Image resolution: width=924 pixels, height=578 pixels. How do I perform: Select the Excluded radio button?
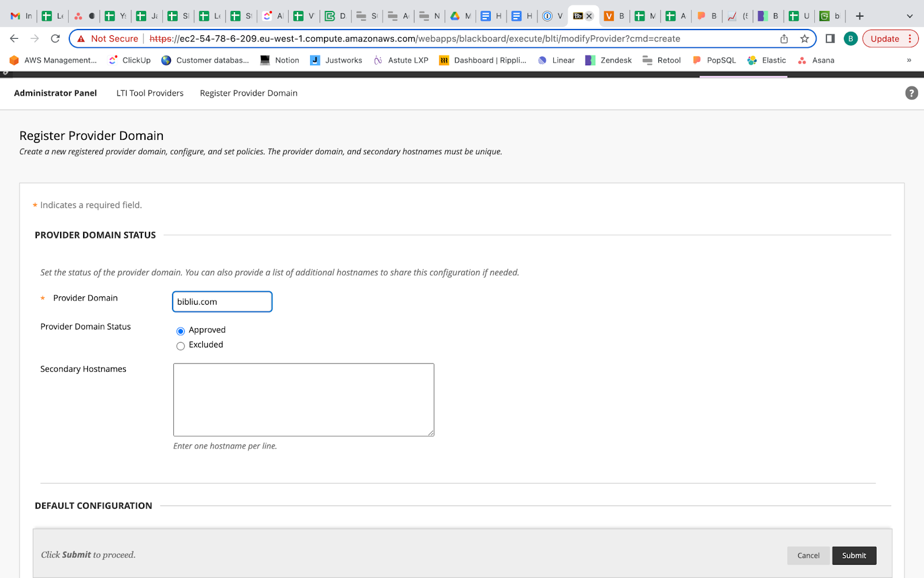(x=181, y=346)
